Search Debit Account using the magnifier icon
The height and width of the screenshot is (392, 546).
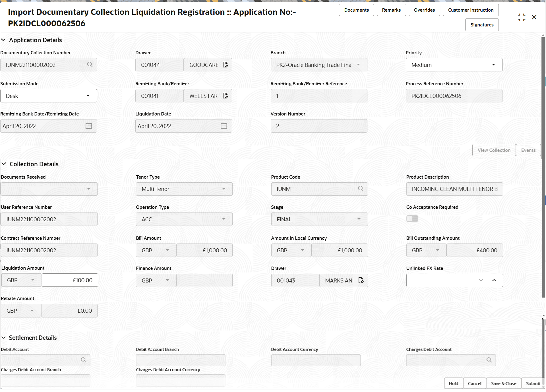[x=84, y=360]
